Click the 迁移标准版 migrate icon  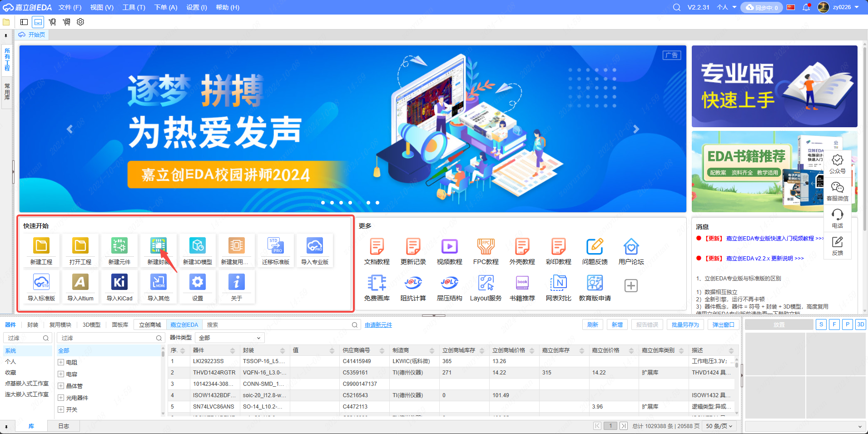click(276, 246)
